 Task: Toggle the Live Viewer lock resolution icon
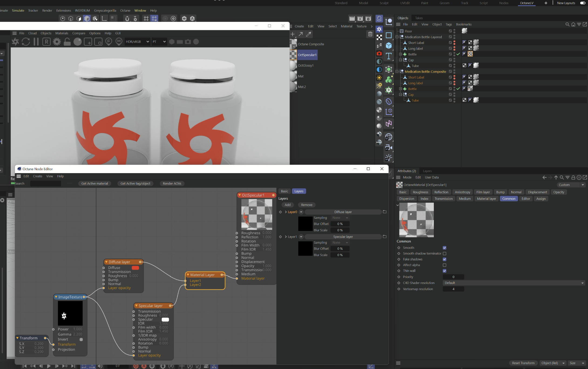click(x=67, y=42)
